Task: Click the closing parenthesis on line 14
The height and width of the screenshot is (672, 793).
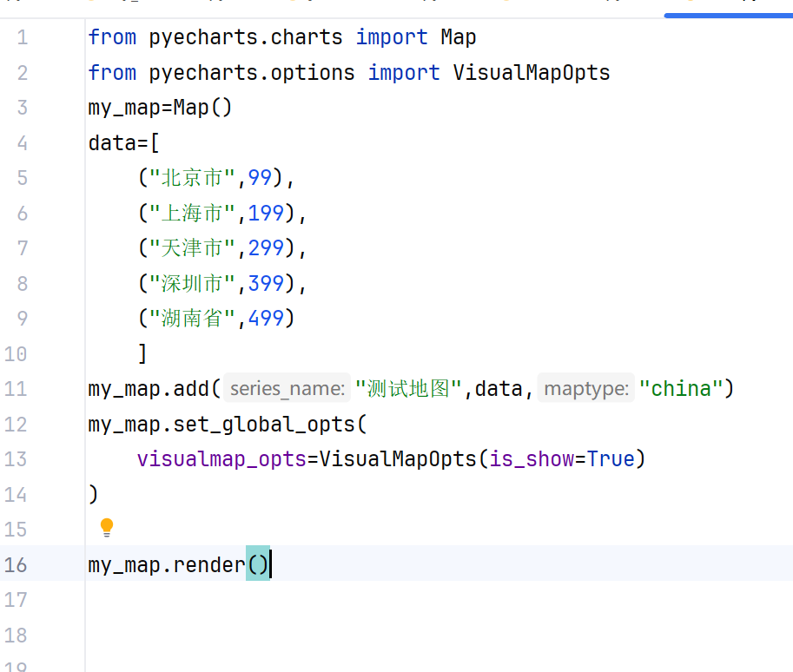Action: [x=93, y=494]
